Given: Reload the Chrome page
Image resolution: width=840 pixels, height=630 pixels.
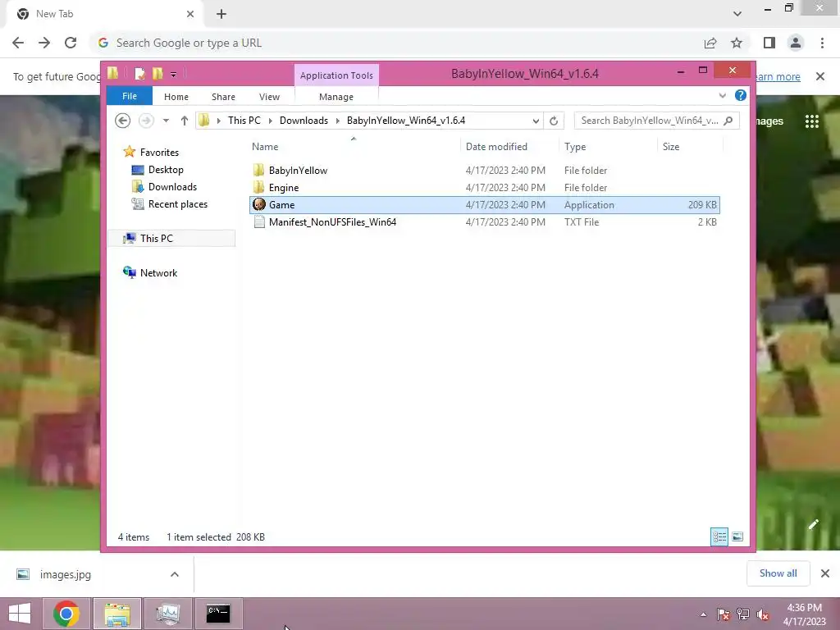Looking at the screenshot, I should click(x=71, y=43).
